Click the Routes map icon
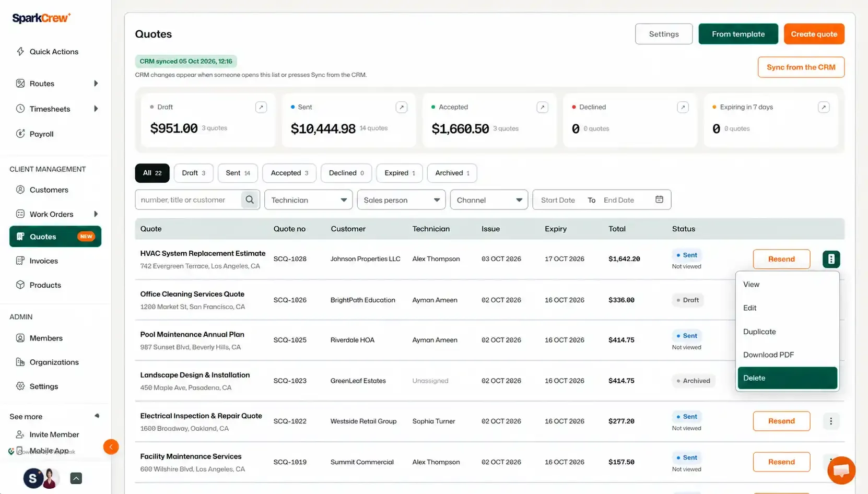 [20, 84]
